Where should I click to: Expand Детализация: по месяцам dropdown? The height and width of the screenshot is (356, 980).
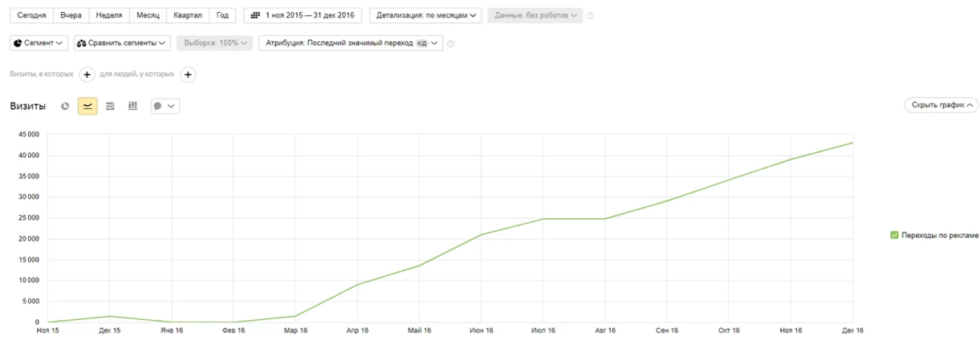point(425,15)
